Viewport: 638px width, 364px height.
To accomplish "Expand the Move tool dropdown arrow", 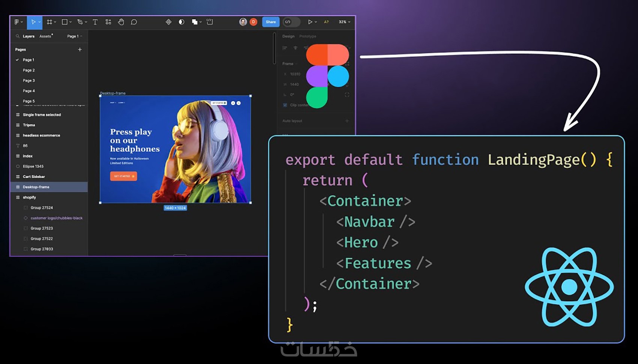I will [39, 22].
